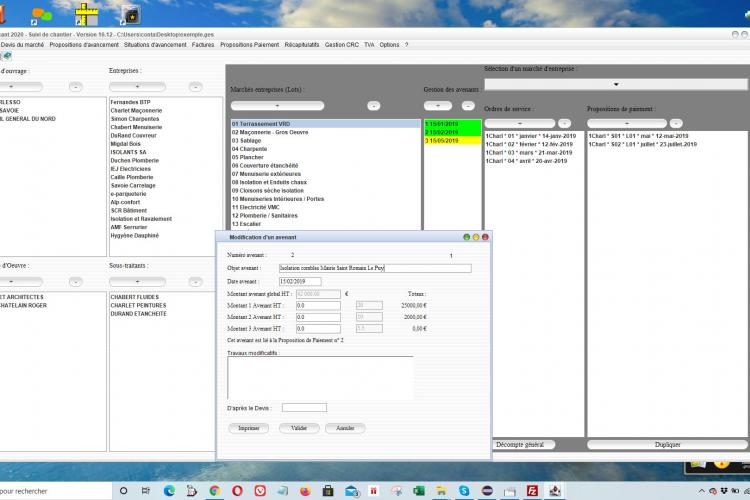This screenshot has height=500, width=750.
Task: Open the yellow cross desktop shortcut
Action: [87, 14]
